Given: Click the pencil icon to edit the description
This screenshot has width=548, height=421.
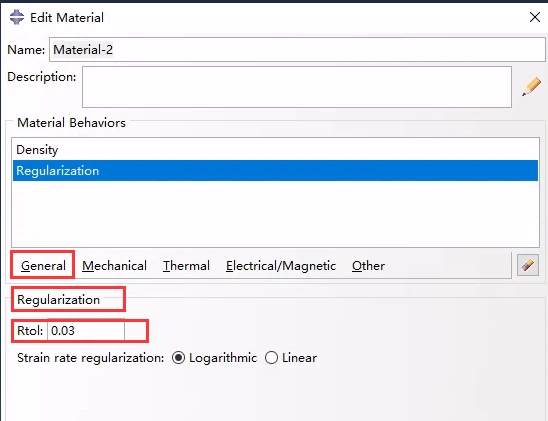Looking at the screenshot, I should pyautogui.click(x=531, y=87).
